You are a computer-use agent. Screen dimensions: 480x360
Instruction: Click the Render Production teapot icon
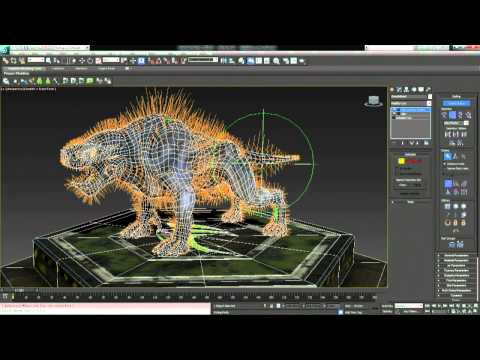[302, 61]
